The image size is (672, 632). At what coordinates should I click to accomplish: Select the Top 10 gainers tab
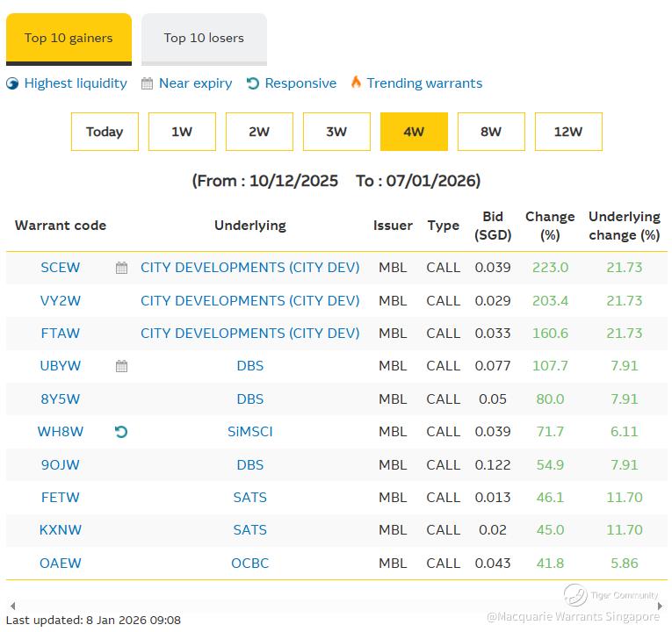(69, 39)
